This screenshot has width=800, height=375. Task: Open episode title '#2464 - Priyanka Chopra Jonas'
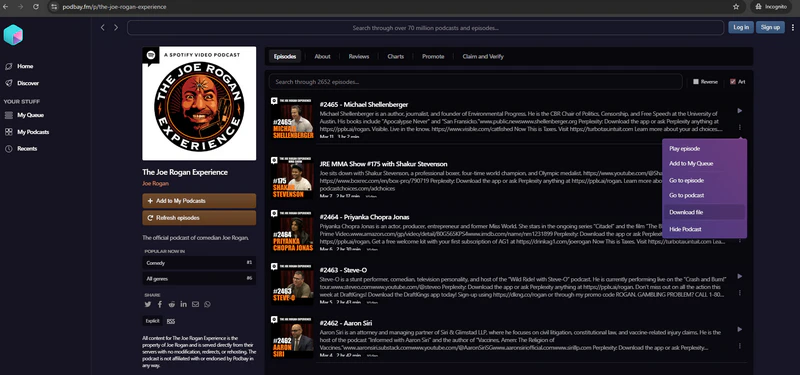(x=364, y=217)
